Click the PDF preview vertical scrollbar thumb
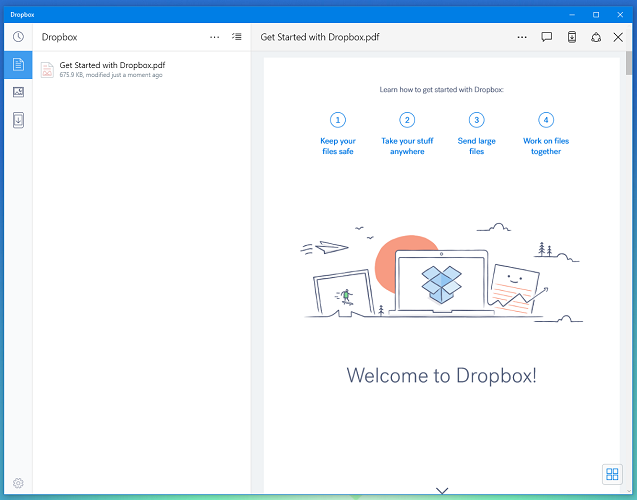This screenshot has height=500, width=637. (x=629, y=64)
